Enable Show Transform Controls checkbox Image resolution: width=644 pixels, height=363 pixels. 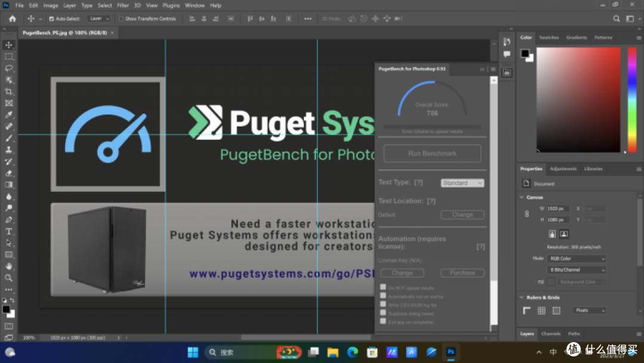120,19
